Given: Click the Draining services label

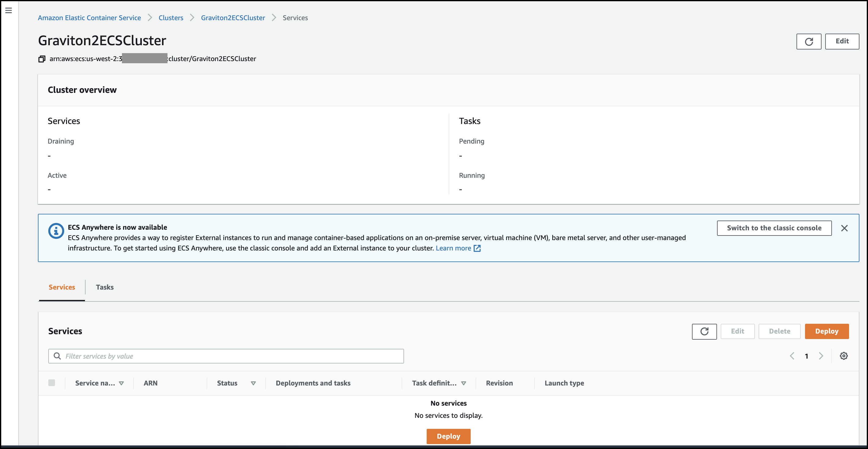Looking at the screenshot, I should pyautogui.click(x=61, y=141).
